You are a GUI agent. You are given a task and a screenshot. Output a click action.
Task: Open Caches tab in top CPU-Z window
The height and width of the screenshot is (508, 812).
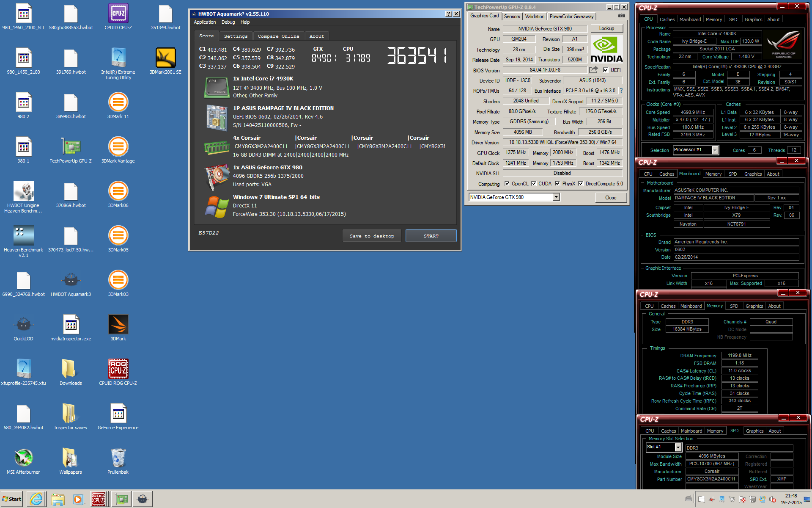[667, 19]
